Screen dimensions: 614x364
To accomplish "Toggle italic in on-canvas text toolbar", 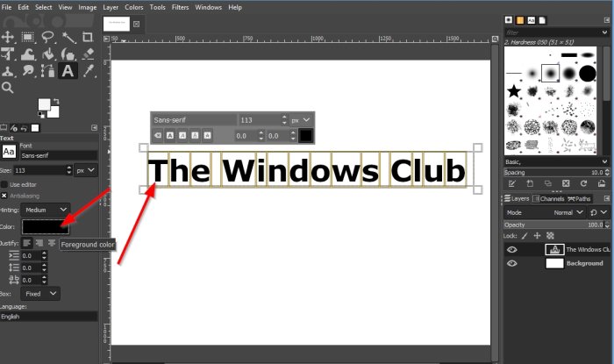I will point(182,135).
